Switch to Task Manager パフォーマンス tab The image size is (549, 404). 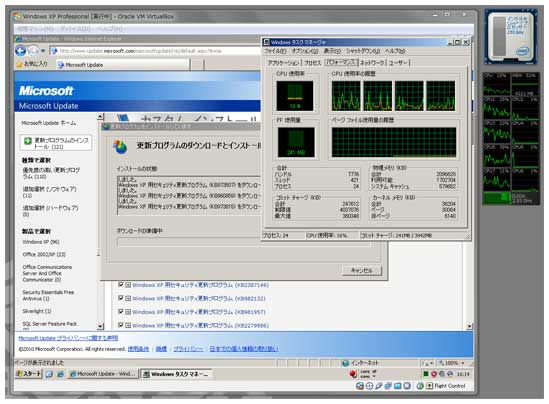341,62
